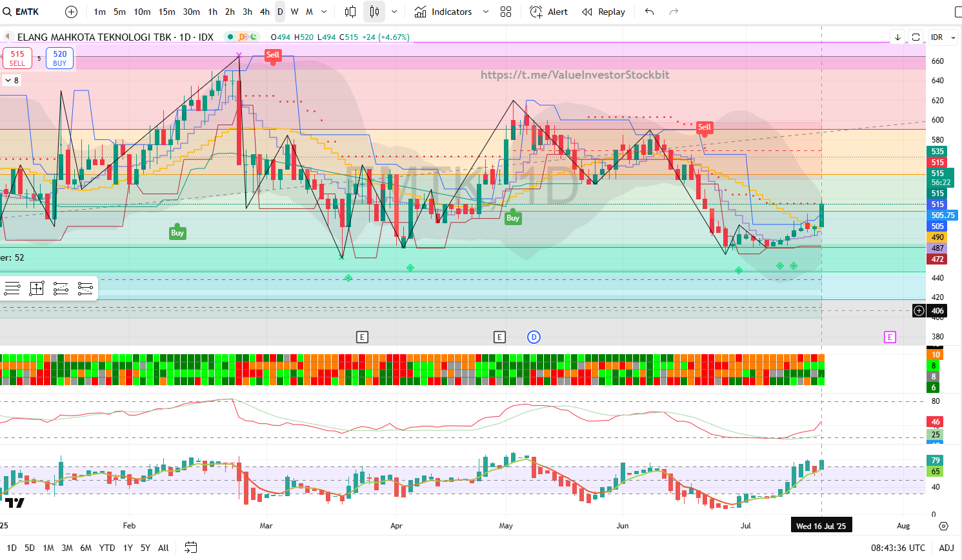Open the time interval dropdown chevron
962x560 pixels.
324,12
